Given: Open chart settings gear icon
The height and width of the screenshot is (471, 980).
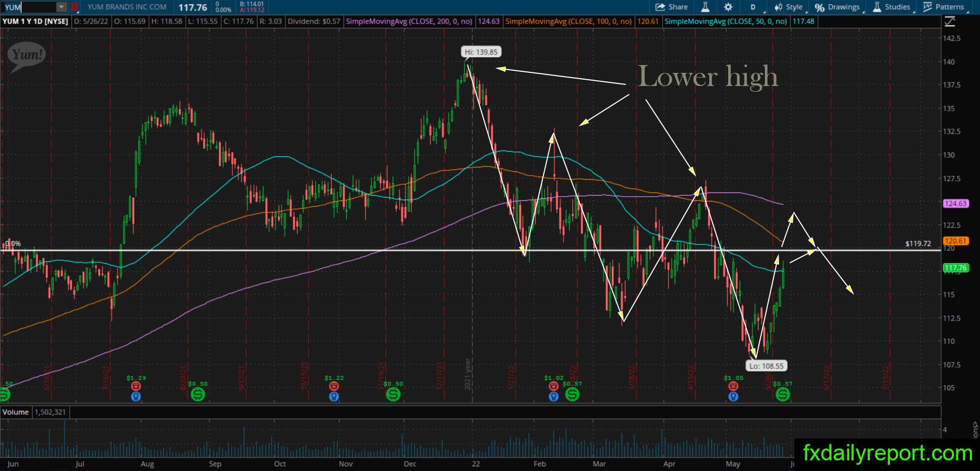Looking at the screenshot, I should click(x=728, y=7).
